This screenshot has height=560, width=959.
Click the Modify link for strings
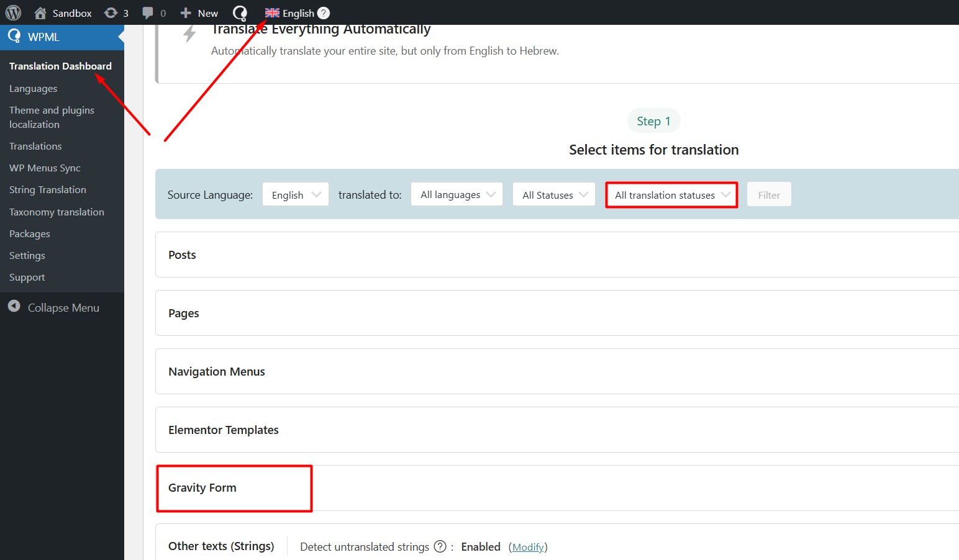click(528, 547)
